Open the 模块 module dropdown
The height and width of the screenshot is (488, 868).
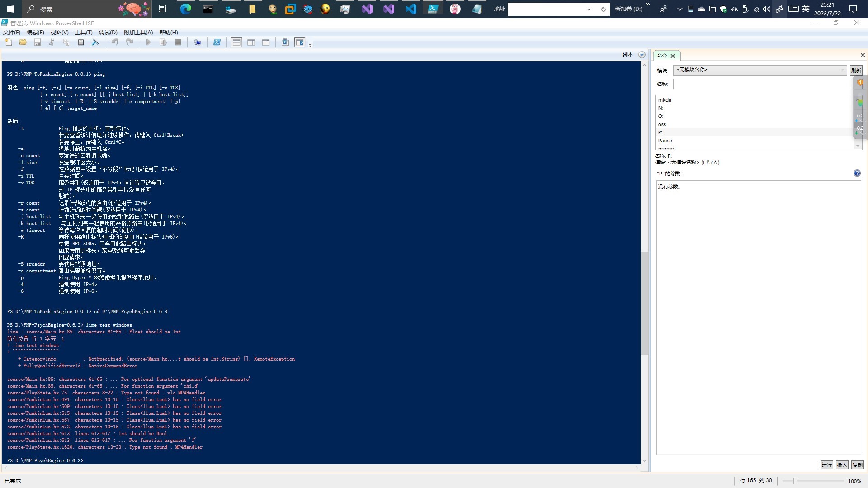coord(842,70)
